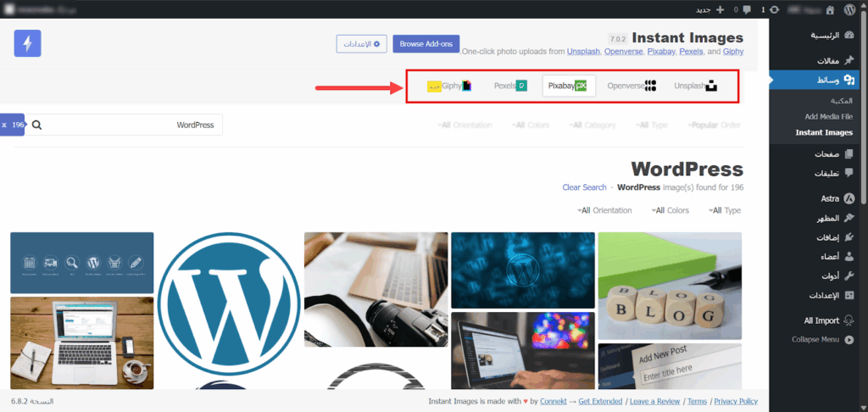
Task: Open the المكتبة library submenu
Action: [x=842, y=102]
